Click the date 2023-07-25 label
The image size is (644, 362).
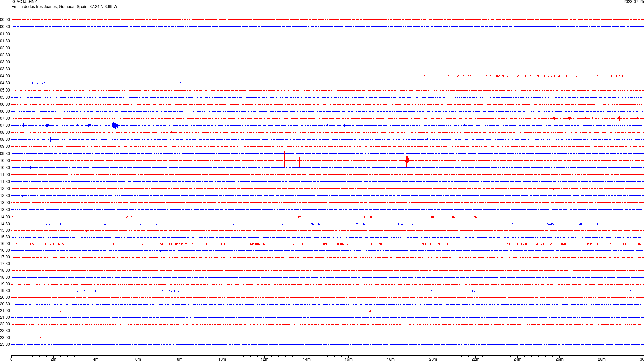click(x=634, y=2)
